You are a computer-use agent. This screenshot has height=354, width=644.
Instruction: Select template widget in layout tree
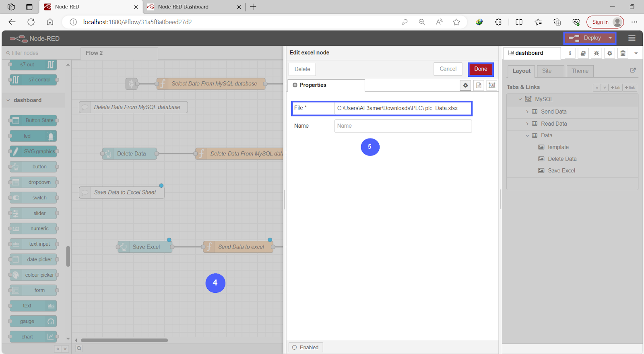point(558,147)
